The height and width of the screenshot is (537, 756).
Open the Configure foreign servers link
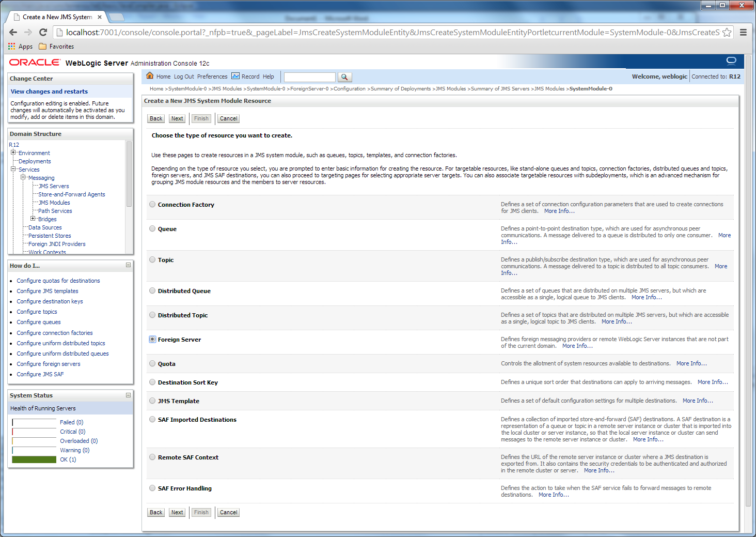49,364
